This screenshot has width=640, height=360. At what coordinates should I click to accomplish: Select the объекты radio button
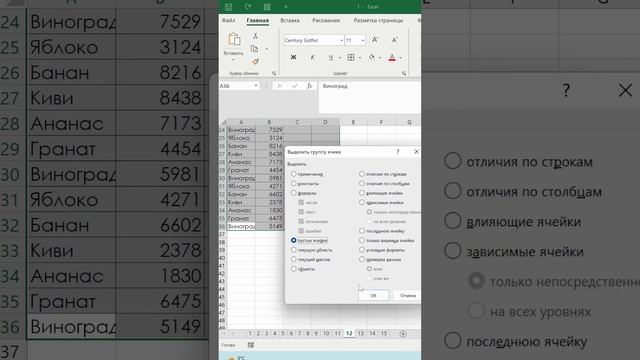coord(293,269)
